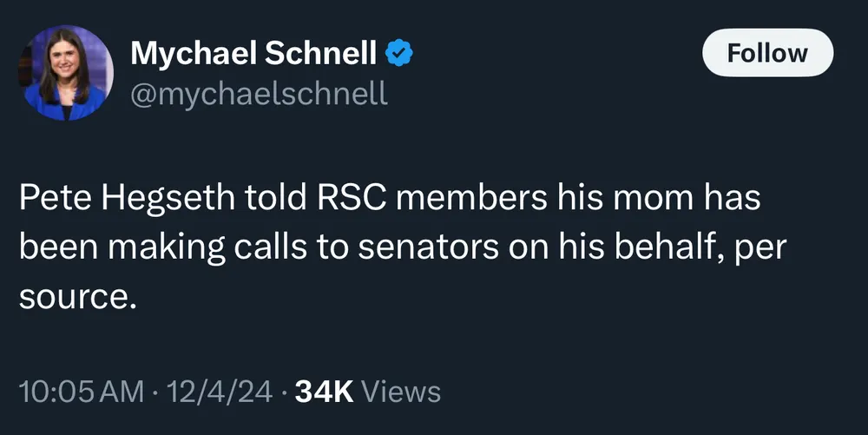Click the @mychaelschnell handle
Image resolution: width=868 pixels, height=435 pixels.
259,93
